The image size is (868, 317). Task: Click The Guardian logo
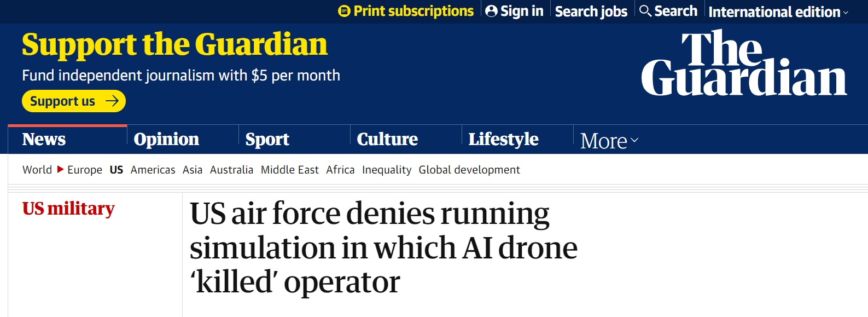(x=744, y=64)
